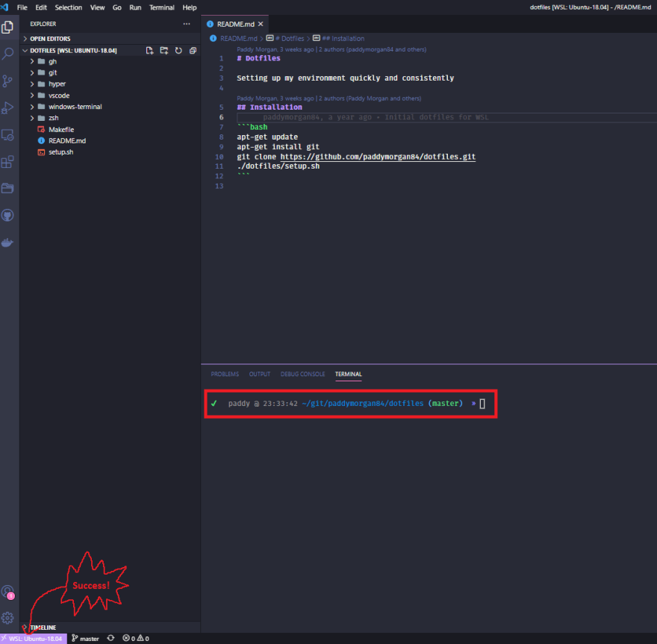Click 'Setting up my environment' text line
This screenshot has height=644, width=657.
click(x=345, y=78)
